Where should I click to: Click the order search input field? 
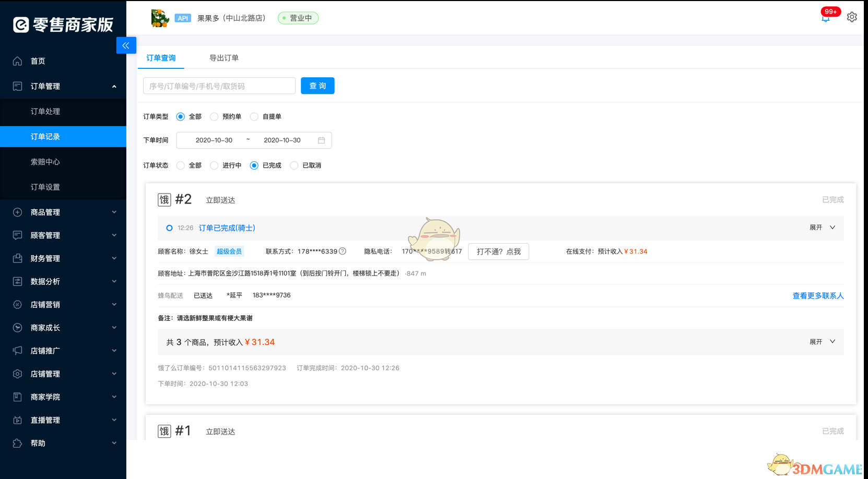coord(219,86)
